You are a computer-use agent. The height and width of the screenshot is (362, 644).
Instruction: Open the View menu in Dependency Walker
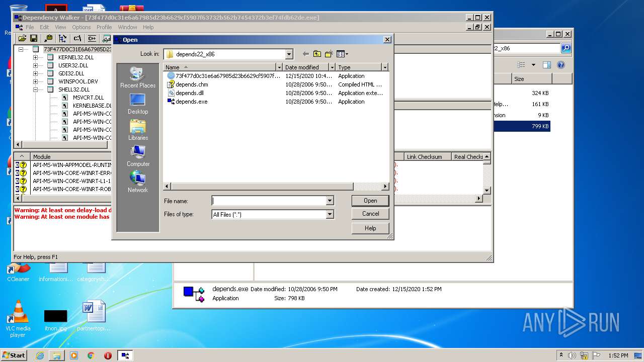click(60, 27)
